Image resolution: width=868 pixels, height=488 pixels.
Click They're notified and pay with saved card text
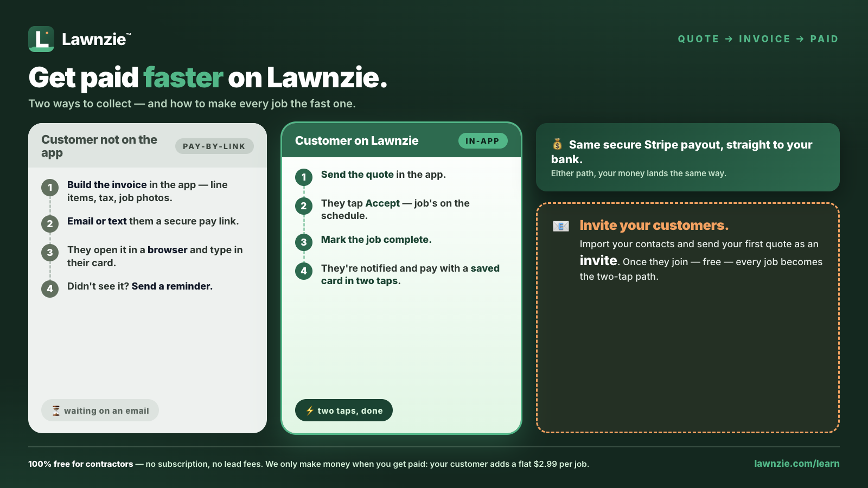click(x=411, y=274)
